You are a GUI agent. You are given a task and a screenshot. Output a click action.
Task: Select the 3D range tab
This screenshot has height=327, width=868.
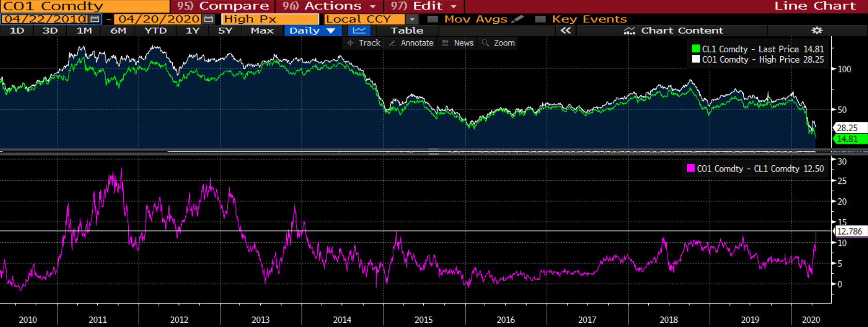(x=50, y=30)
